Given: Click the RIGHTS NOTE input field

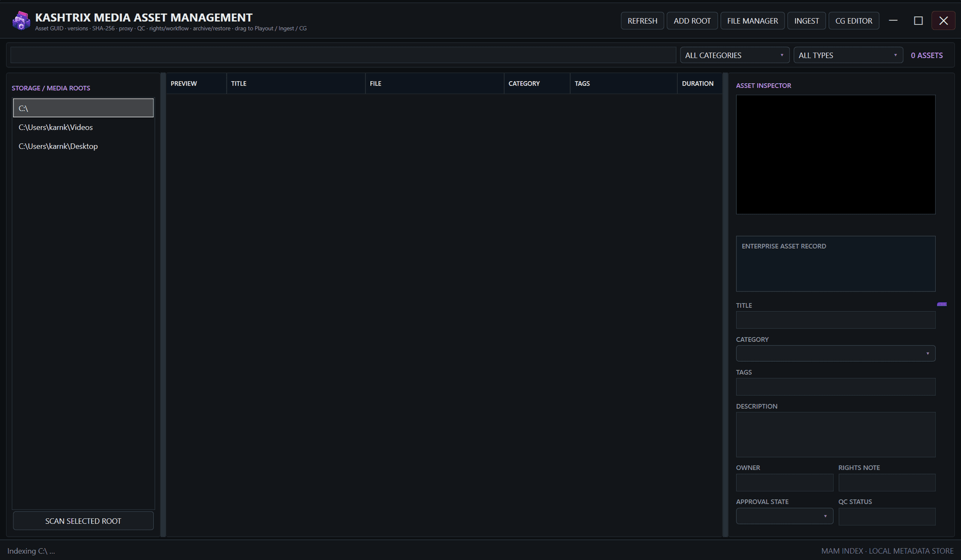Looking at the screenshot, I should tap(887, 482).
